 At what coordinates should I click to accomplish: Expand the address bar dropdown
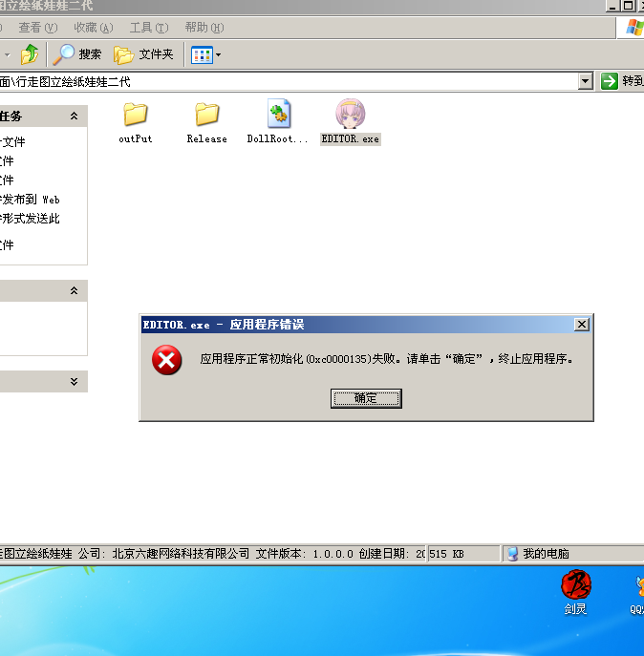[x=586, y=81]
